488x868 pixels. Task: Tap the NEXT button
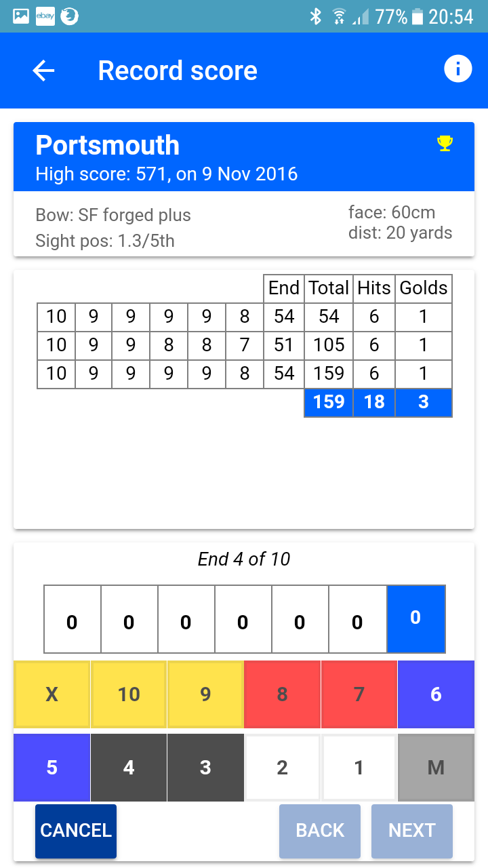pyautogui.click(x=412, y=831)
